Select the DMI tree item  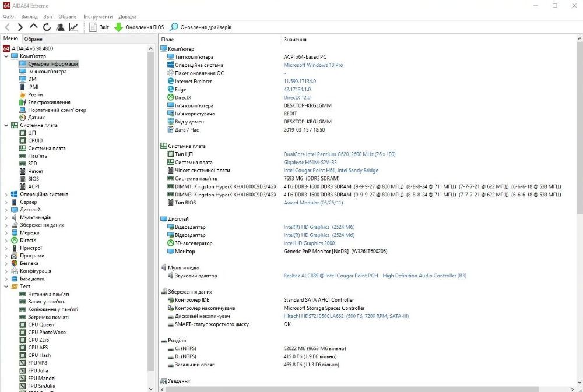coord(33,79)
